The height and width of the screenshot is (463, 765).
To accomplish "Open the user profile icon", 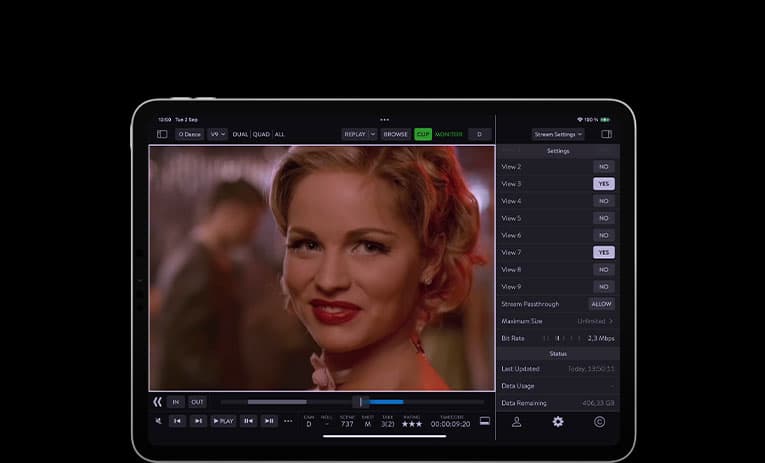I will click(517, 422).
